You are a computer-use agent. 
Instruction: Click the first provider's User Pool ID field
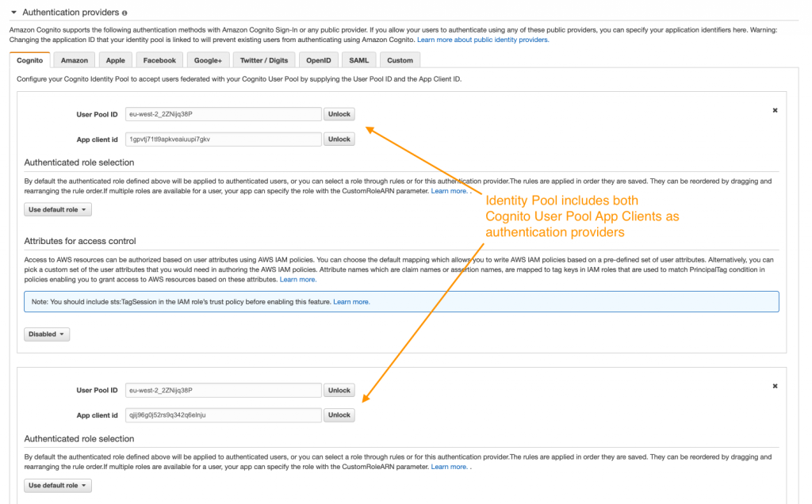point(223,114)
